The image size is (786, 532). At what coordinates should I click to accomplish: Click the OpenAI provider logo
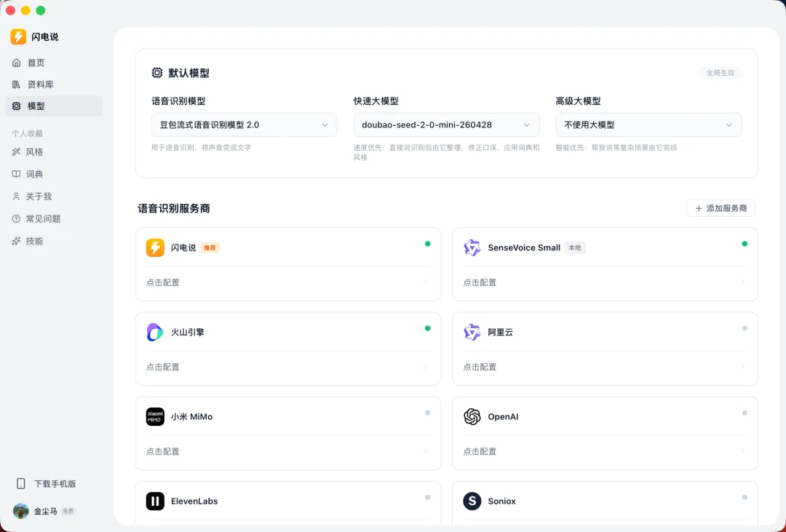click(472, 417)
